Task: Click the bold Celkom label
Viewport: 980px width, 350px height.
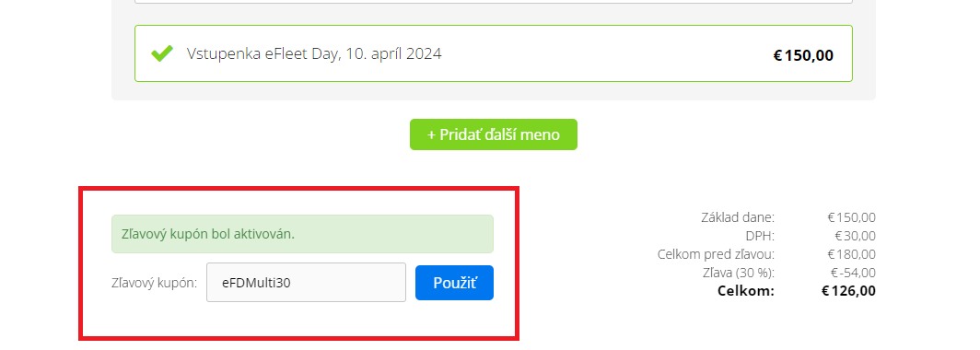Action: (x=746, y=291)
